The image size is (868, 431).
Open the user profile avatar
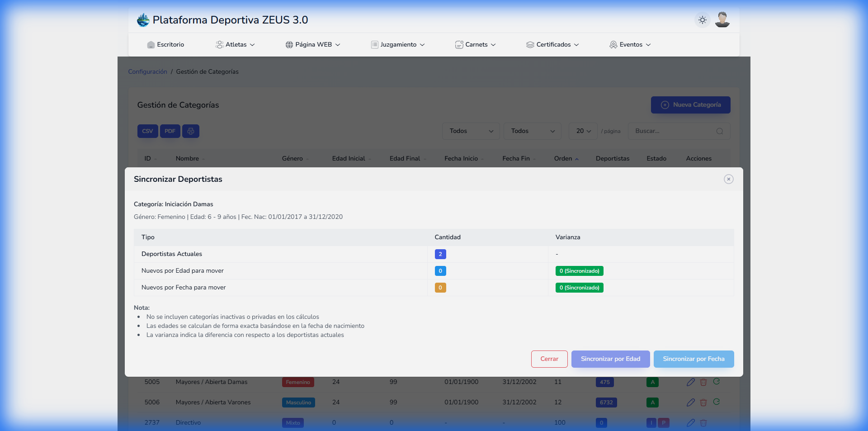tap(722, 20)
